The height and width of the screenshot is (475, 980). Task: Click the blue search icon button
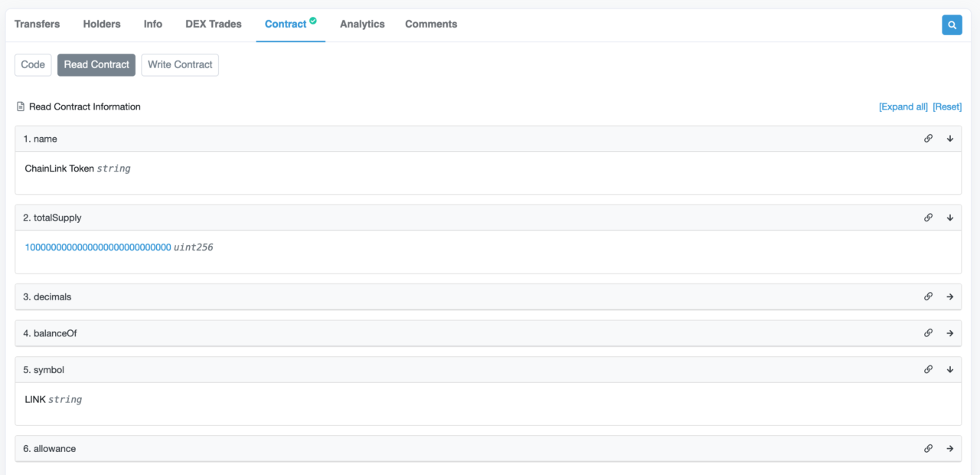(x=952, y=25)
